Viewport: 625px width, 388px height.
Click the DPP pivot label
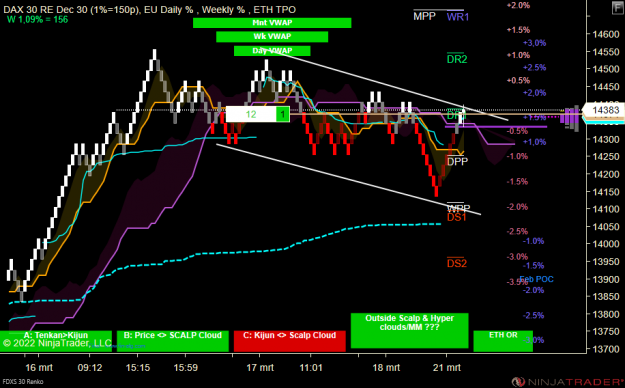pos(457,162)
